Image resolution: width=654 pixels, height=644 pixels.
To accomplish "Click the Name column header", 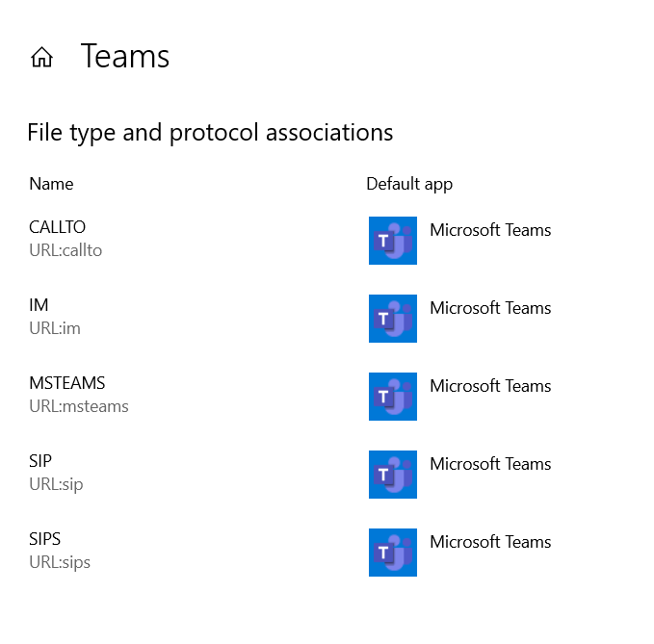I will (51, 184).
